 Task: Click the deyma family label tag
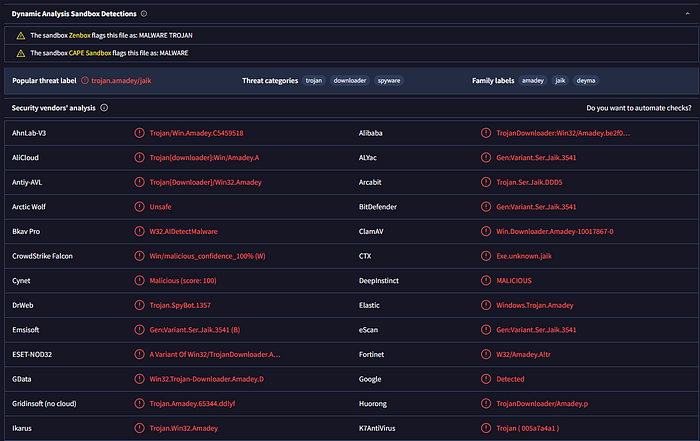point(586,81)
